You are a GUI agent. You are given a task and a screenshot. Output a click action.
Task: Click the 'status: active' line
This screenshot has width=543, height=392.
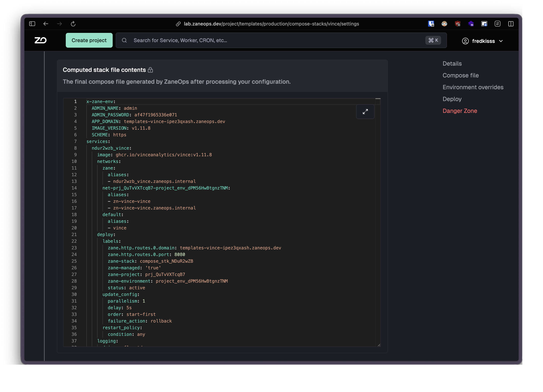[126, 288]
